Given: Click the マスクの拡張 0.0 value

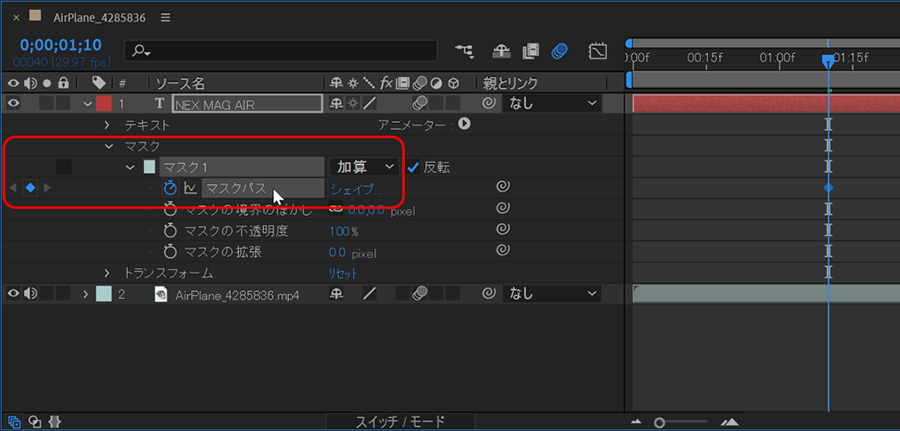Looking at the screenshot, I should pyautogui.click(x=337, y=253).
